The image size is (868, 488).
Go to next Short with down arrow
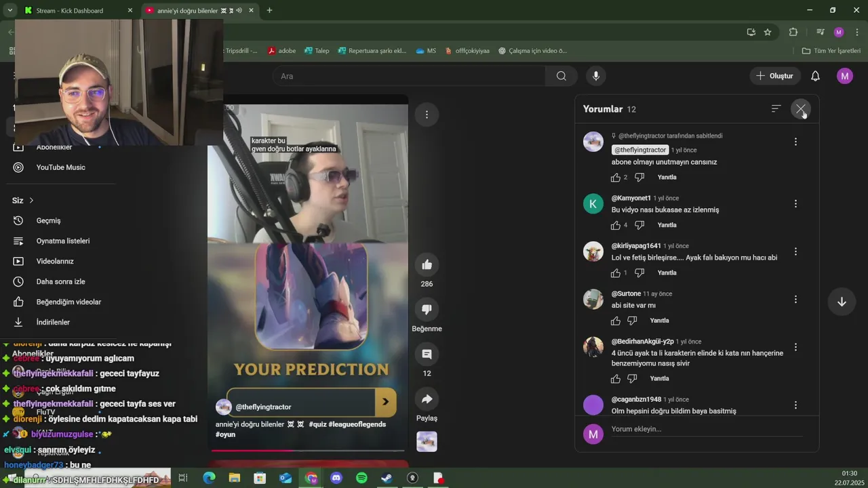842,302
